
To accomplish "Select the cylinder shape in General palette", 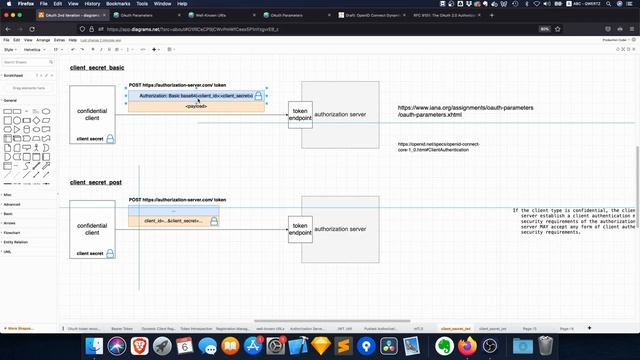I will click(27, 129).
